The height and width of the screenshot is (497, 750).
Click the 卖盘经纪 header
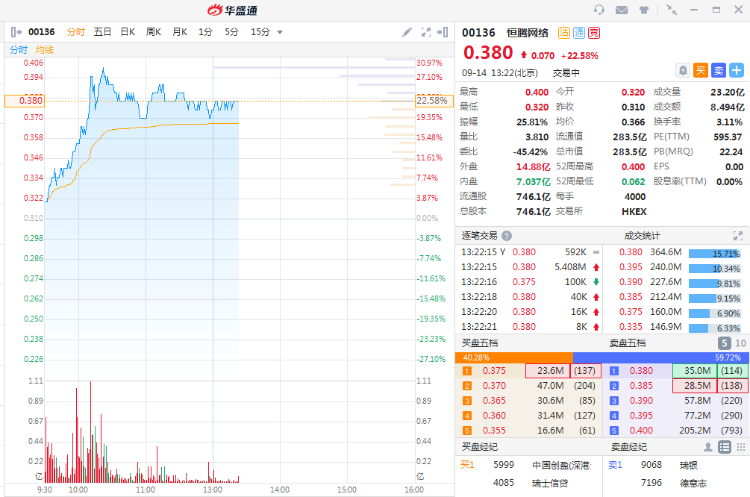[x=629, y=447]
